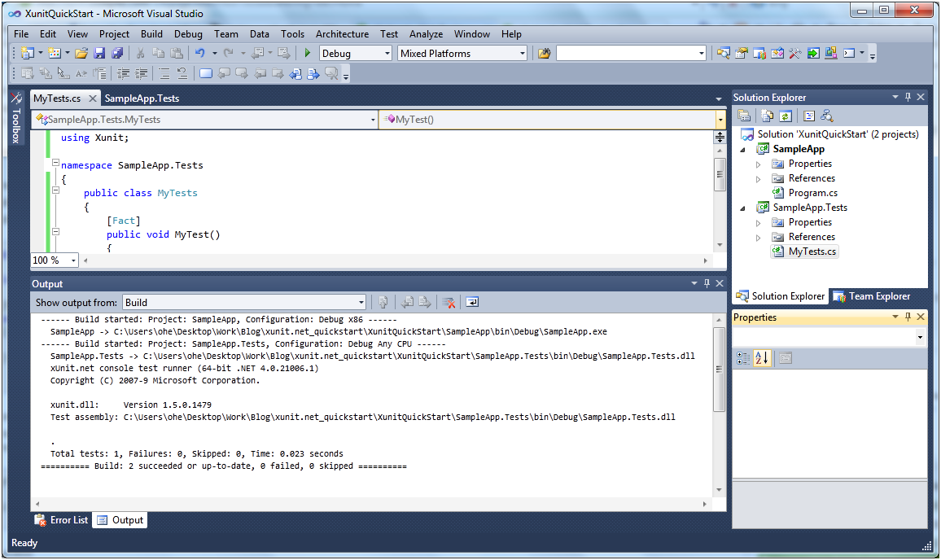Toggle word wrap in the Output window
This screenshot has height=560, width=941.
472,303
